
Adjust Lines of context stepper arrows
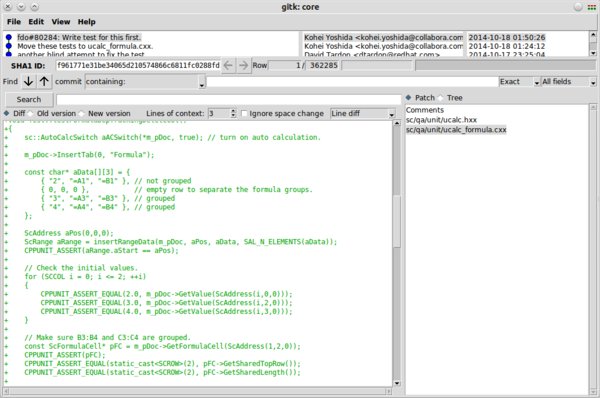[233, 113]
